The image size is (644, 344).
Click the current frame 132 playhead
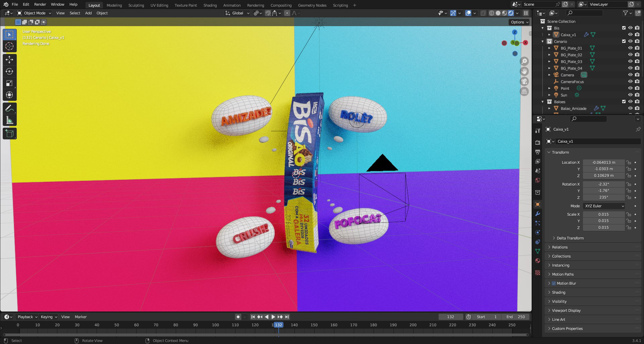coord(278,325)
